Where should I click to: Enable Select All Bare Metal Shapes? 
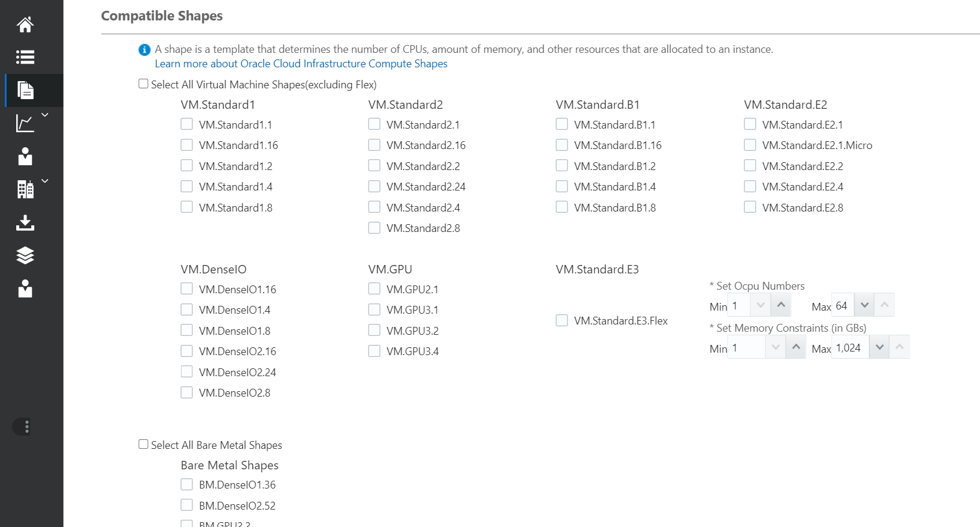click(x=143, y=443)
